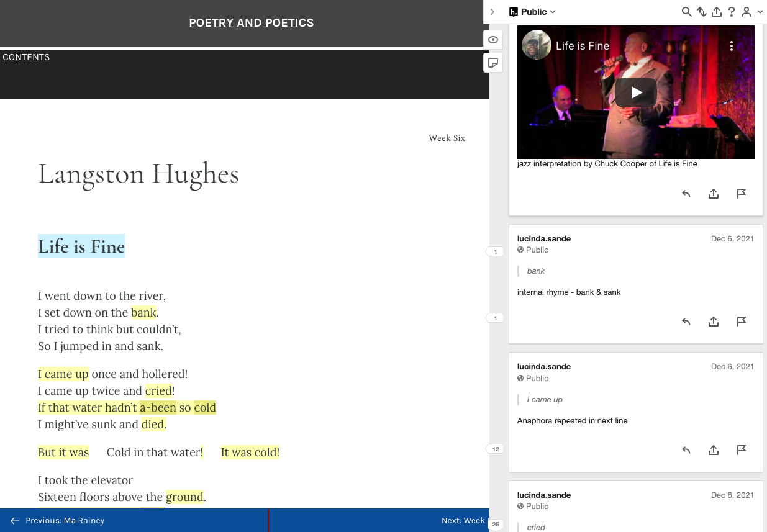This screenshot has height=532, width=767.
Task: Collapse the Hypothesis annotation sidebar
Action: [492, 12]
